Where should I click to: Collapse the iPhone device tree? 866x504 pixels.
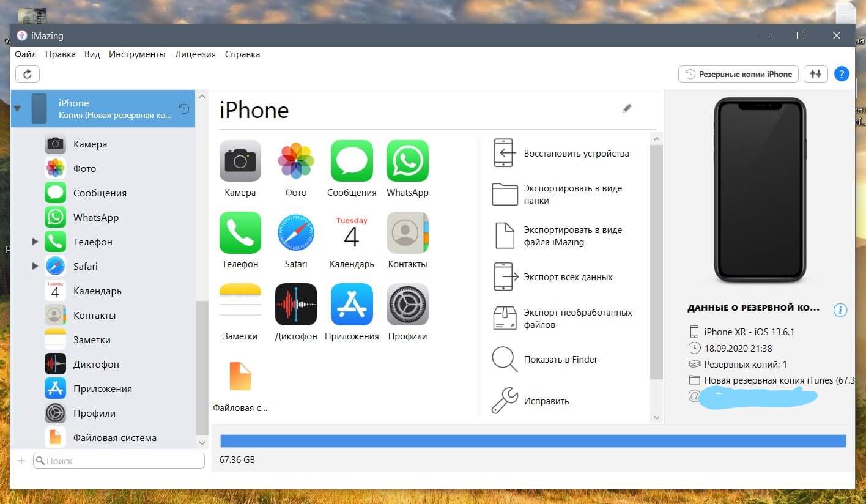[x=17, y=109]
